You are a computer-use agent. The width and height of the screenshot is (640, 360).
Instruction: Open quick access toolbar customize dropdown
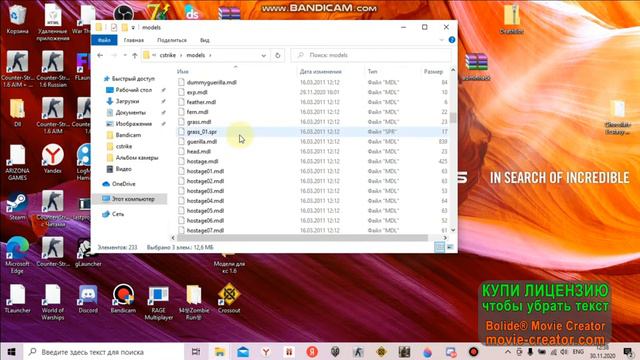pos(133,28)
